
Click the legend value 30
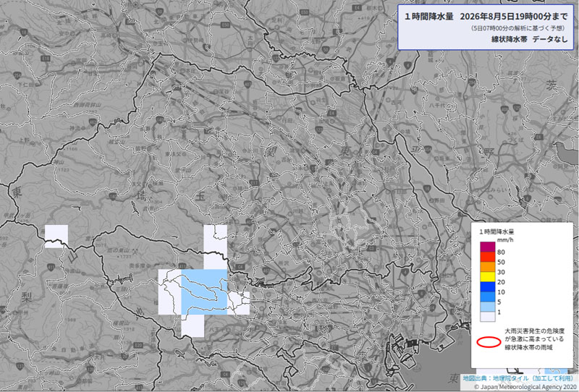(x=501, y=272)
